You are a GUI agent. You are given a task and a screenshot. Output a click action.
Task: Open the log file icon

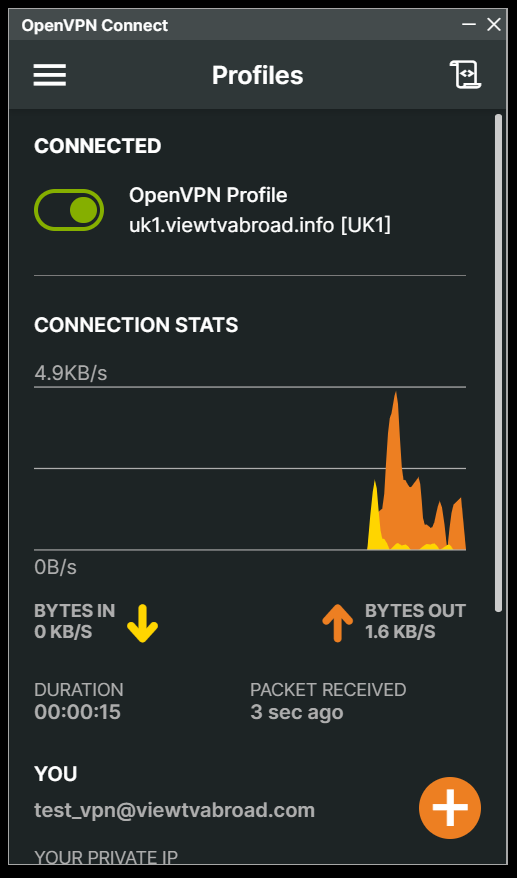point(465,75)
